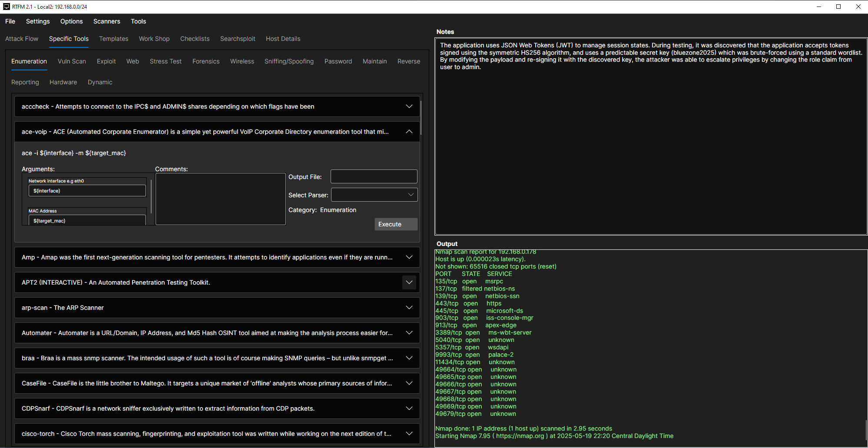Screen dimensions: 868x448
Task: Open the Attack Flow tab
Action: (x=22, y=39)
